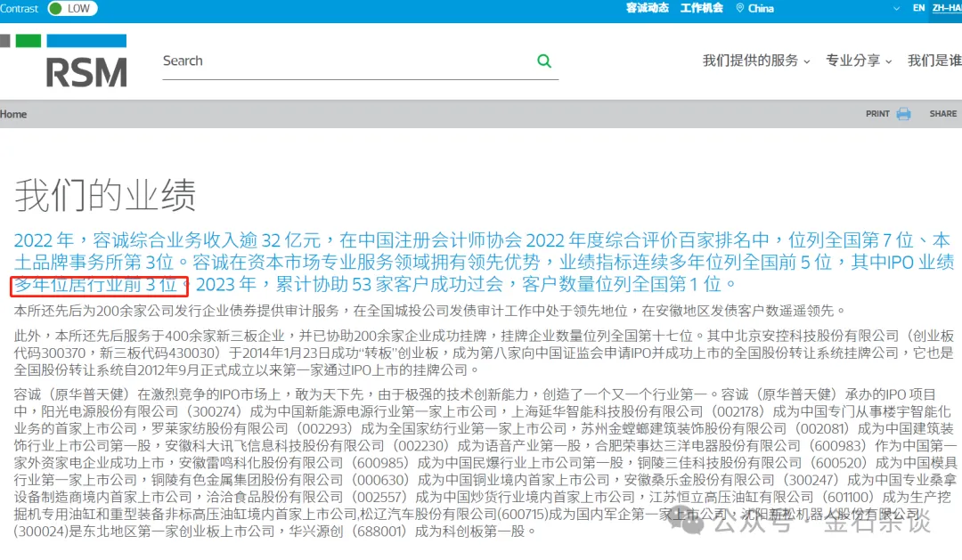Click the SHARE button
Screen dimensions: 962x560
tap(943, 114)
